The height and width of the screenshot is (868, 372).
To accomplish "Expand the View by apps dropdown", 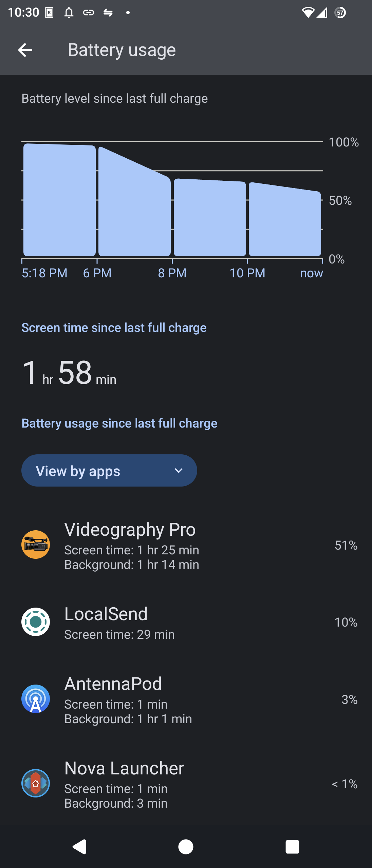I will pos(109,471).
